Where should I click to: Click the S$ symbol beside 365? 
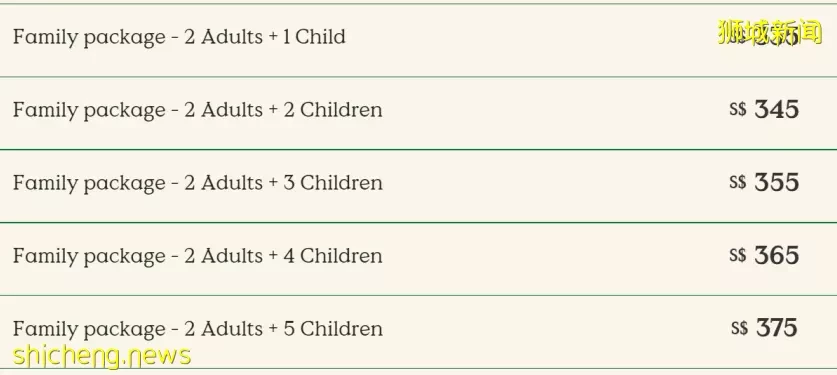click(x=738, y=256)
